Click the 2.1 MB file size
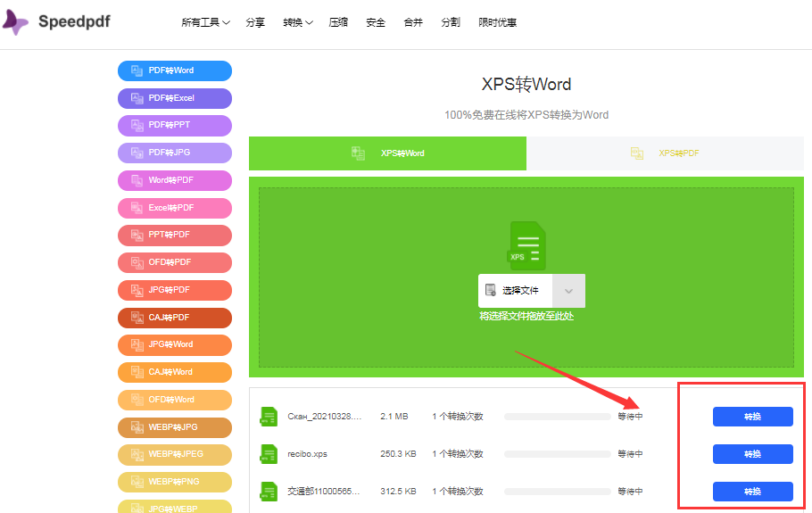This screenshot has height=513, width=812. [394, 416]
